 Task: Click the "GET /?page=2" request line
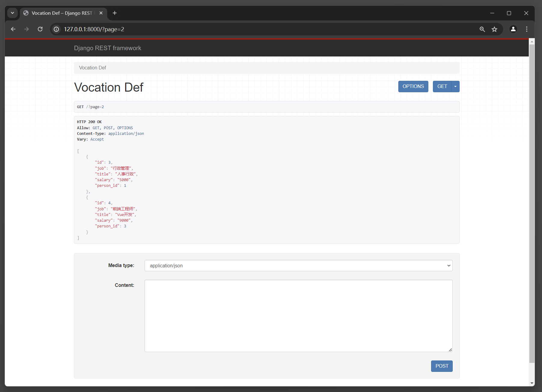(x=90, y=107)
